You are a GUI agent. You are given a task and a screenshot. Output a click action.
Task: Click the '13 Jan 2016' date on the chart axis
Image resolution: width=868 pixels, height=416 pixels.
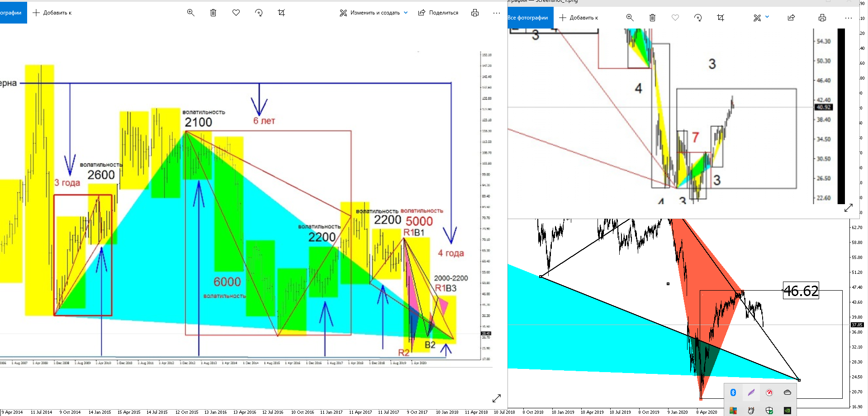click(x=216, y=412)
